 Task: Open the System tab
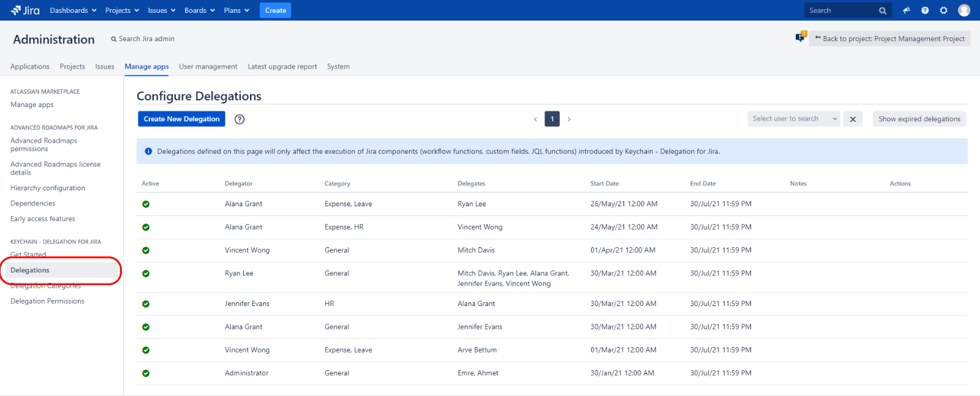(x=338, y=67)
